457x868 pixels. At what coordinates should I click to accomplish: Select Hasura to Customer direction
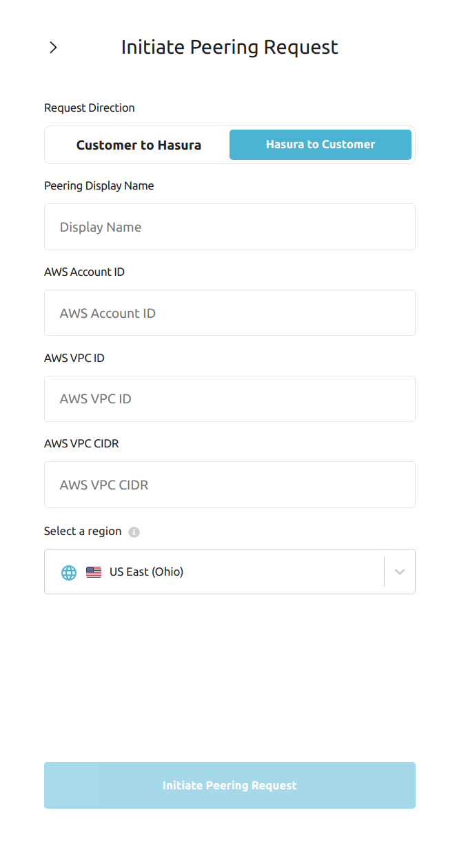tap(321, 145)
